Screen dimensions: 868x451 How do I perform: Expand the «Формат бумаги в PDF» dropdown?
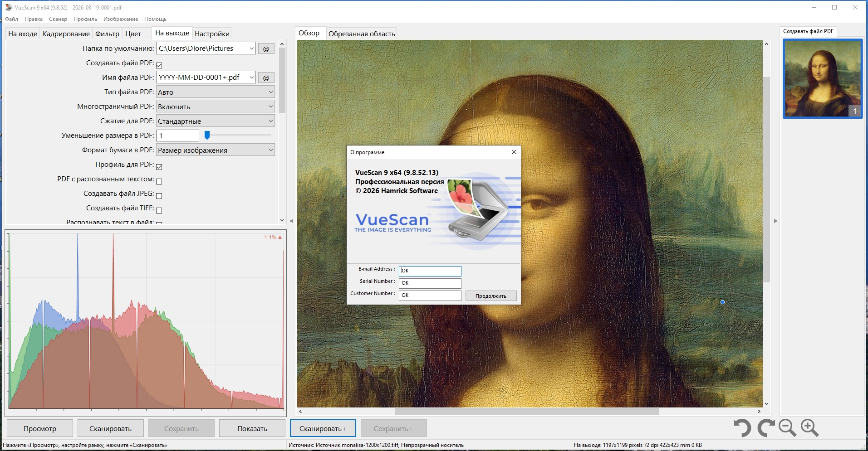click(x=215, y=150)
